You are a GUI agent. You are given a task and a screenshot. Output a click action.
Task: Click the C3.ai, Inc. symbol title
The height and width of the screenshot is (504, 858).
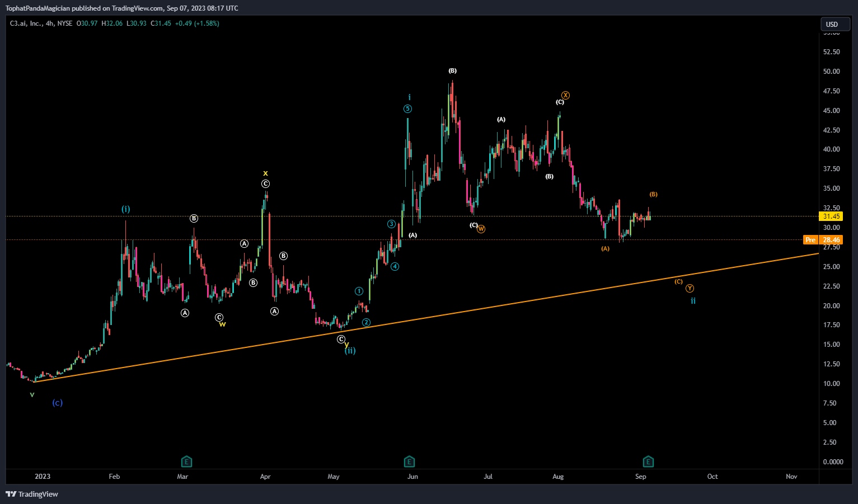pos(25,23)
